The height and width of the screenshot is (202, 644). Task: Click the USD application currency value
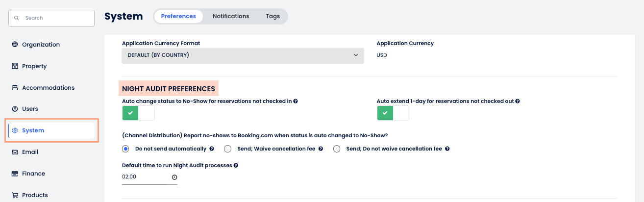(x=382, y=55)
